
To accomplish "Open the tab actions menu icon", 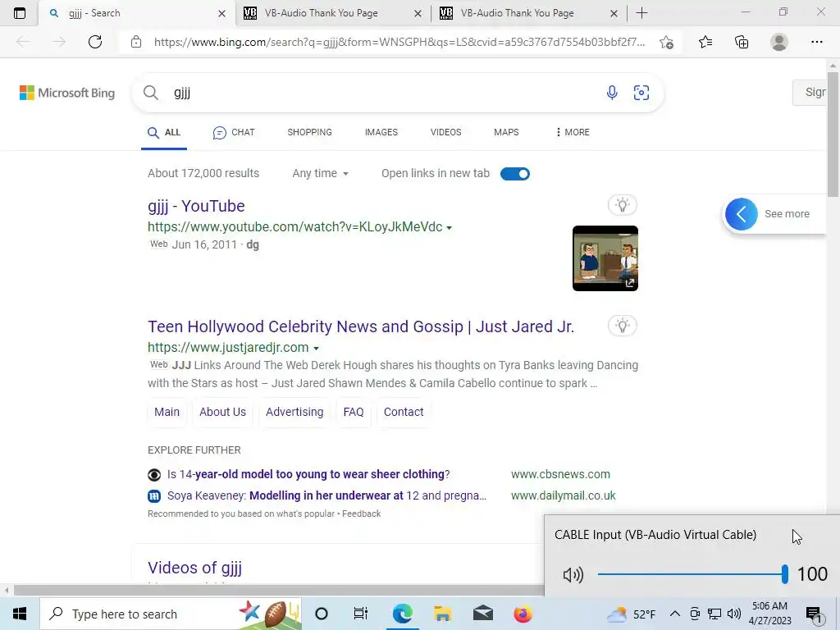I will [20, 13].
